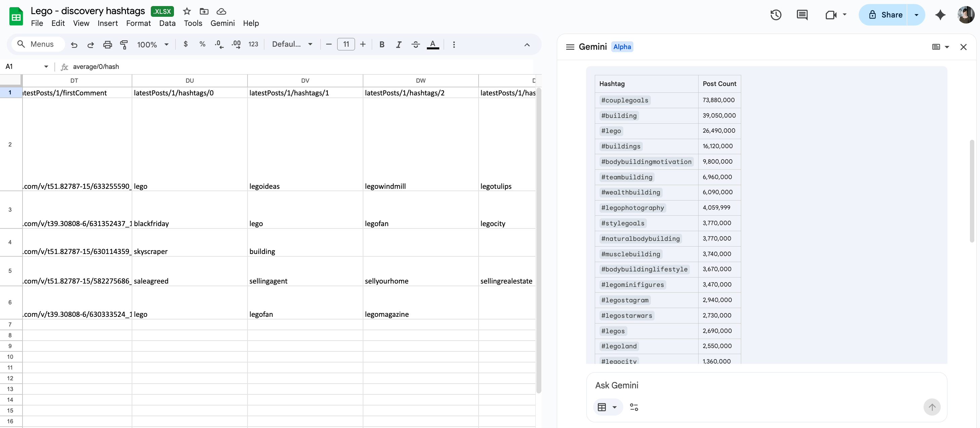980x428 pixels.
Task: Open the Format menu
Action: click(138, 23)
